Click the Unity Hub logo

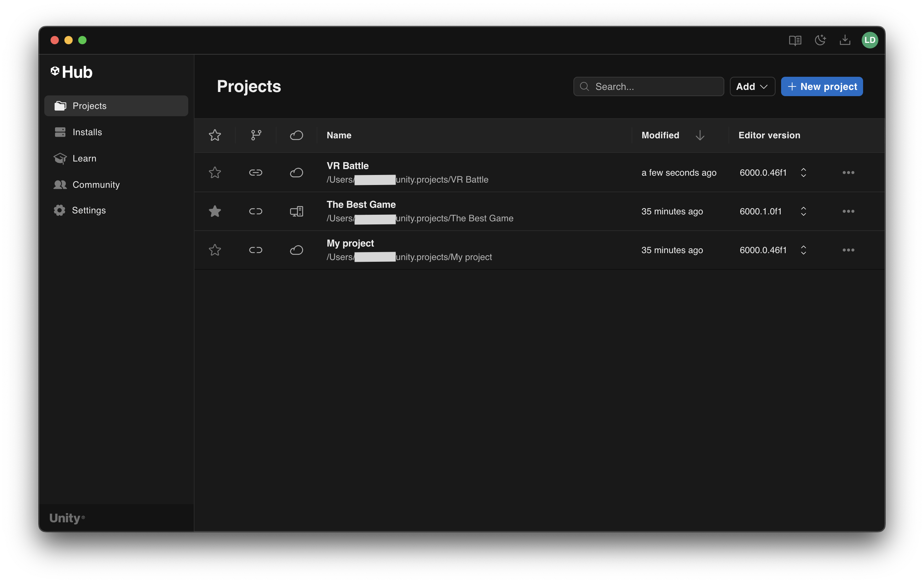(x=71, y=72)
